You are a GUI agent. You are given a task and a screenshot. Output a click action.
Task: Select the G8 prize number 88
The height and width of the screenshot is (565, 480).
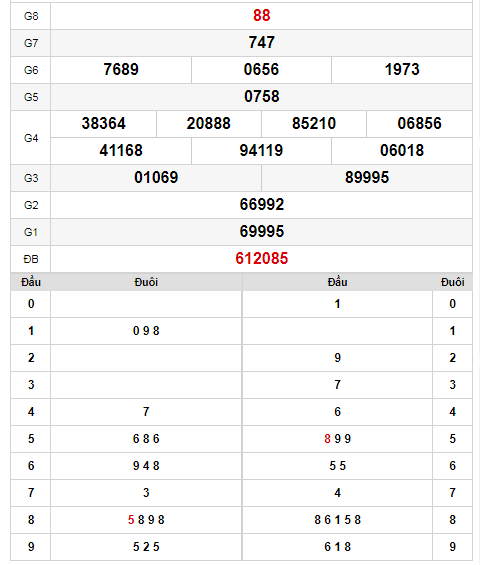[261, 15]
